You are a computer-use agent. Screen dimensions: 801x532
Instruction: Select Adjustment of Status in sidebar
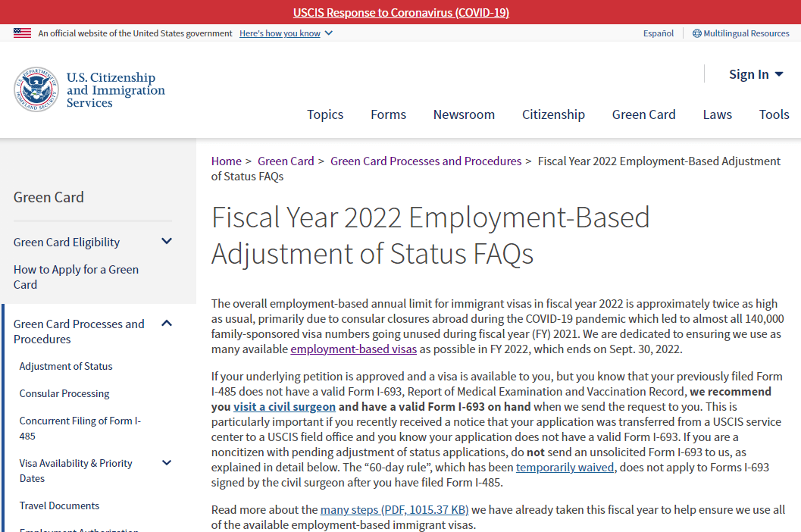click(x=66, y=366)
